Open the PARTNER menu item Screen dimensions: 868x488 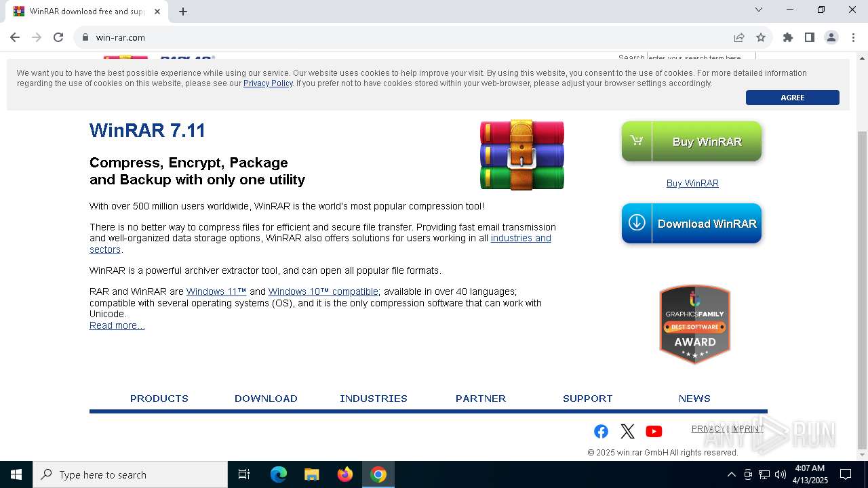coord(481,399)
